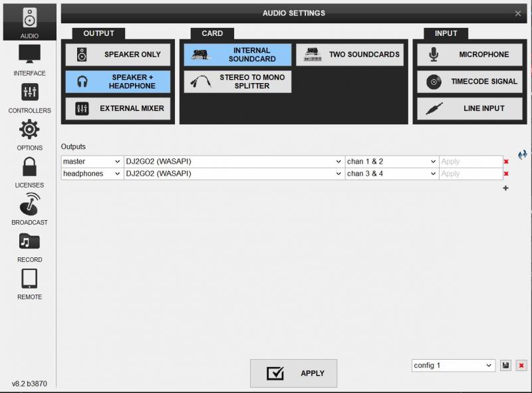The width and height of the screenshot is (532, 393).
Task: Remove the master output row
Action: coord(506,162)
